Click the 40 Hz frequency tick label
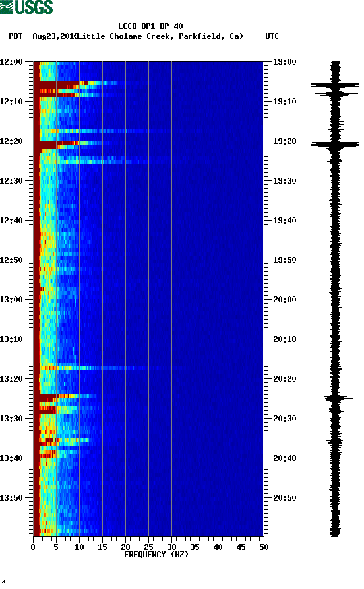Image resolution: width=364 pixels, height=589 pixels. [x=218, y=547]
